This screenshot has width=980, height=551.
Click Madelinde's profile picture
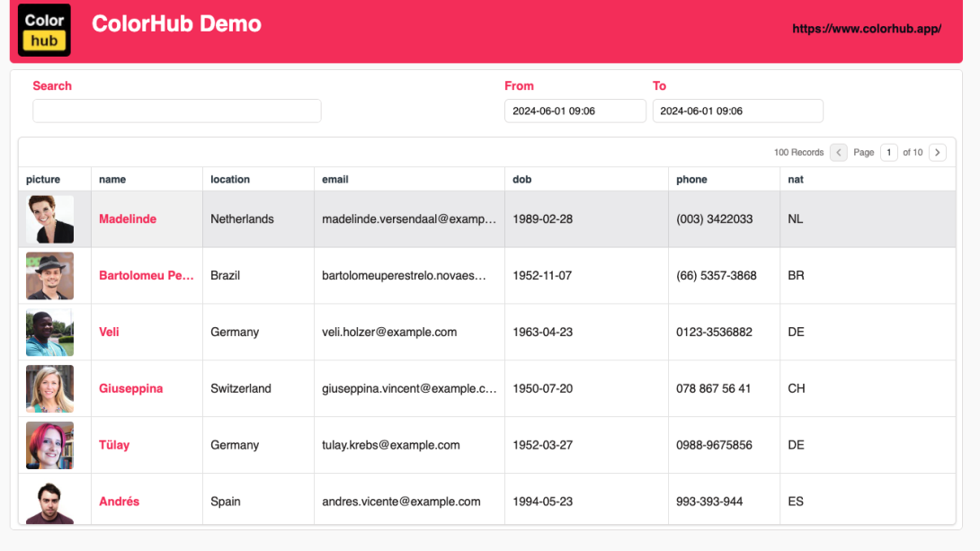pyautogui.click(x=49, y=218)
